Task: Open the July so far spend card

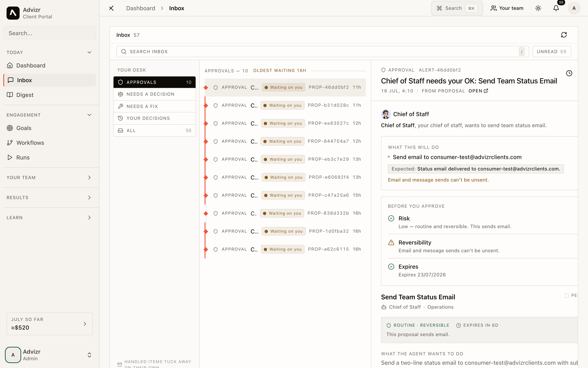Action: [x=50, y=324]
